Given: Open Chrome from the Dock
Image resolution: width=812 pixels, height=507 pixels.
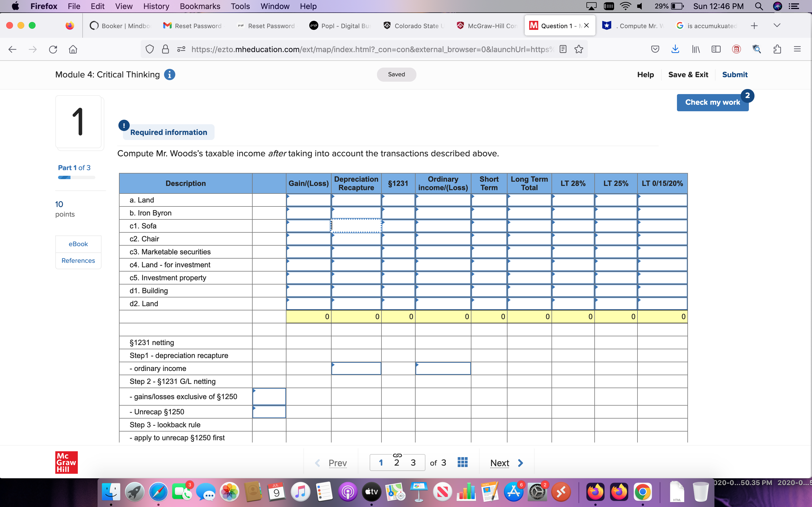Looking at the screenshot, I should 642,492.
